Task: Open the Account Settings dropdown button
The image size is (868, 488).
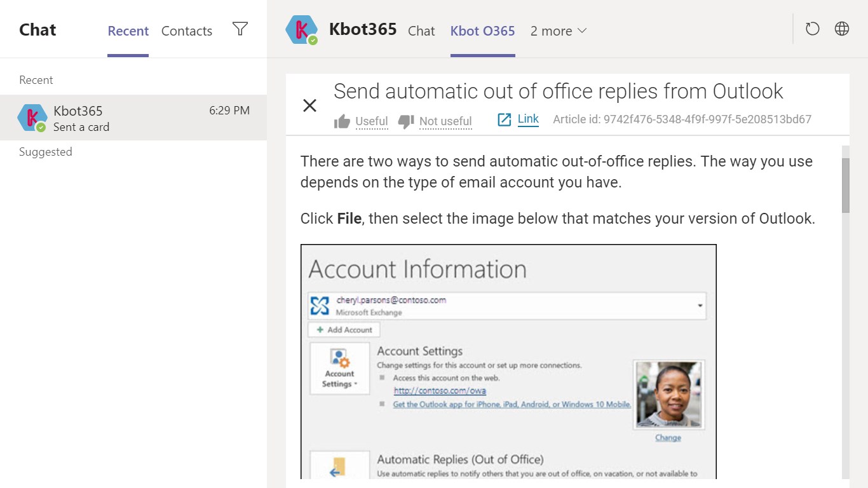Action: pyautogui.click(x=339, y=369)
